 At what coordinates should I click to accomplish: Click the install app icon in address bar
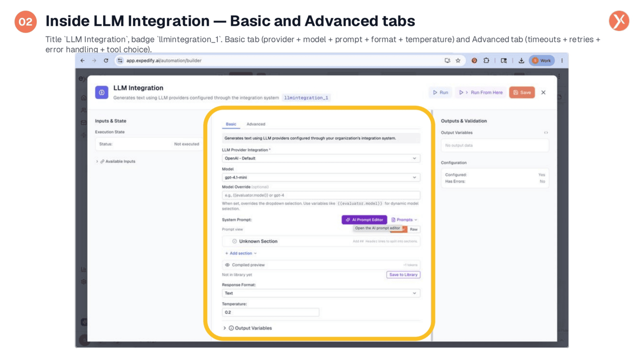pos(447,61)
